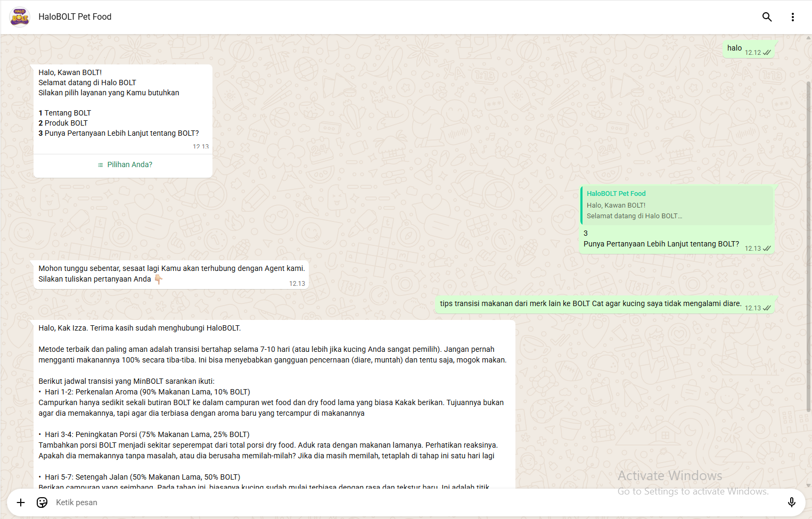
Task: Click the "Selamat datang di Halo BOLT" line
Action: 87,83
